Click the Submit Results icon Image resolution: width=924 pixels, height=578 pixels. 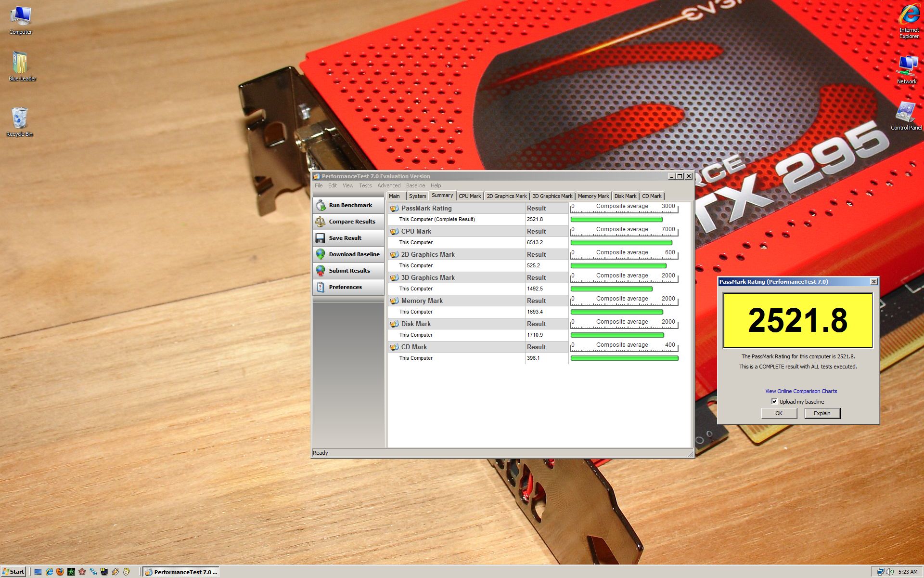point(321,271)
